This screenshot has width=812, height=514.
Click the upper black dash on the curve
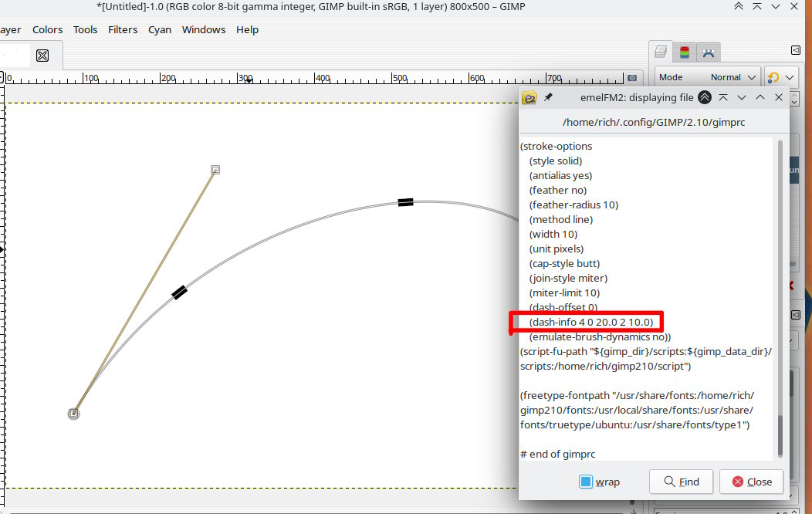pos(405,202)
